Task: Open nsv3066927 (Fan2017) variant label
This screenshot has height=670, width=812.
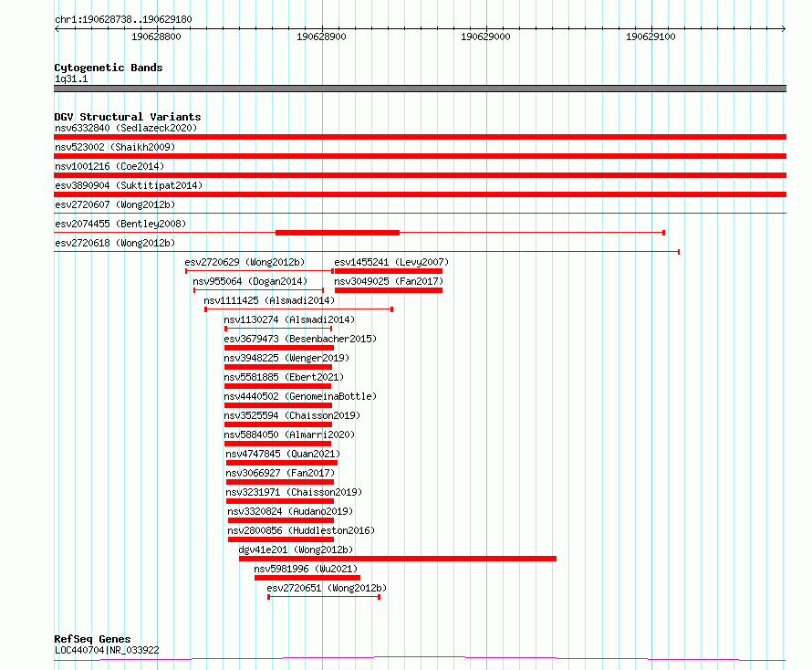Action: tap(280, 473)
